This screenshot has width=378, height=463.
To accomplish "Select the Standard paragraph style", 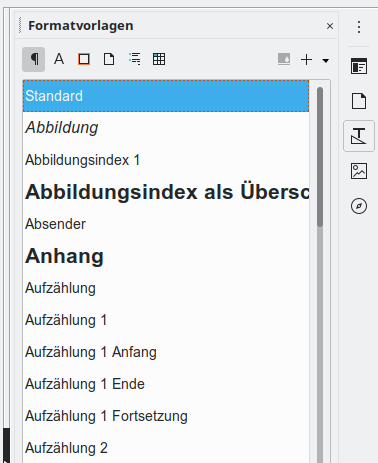I will click(166, 96).
